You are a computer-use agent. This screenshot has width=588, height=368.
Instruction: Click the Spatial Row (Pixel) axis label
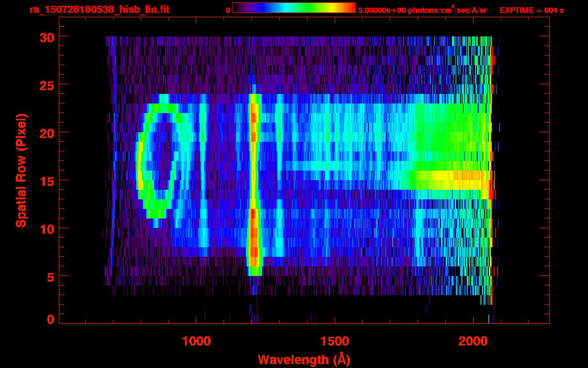coord(21,171)
